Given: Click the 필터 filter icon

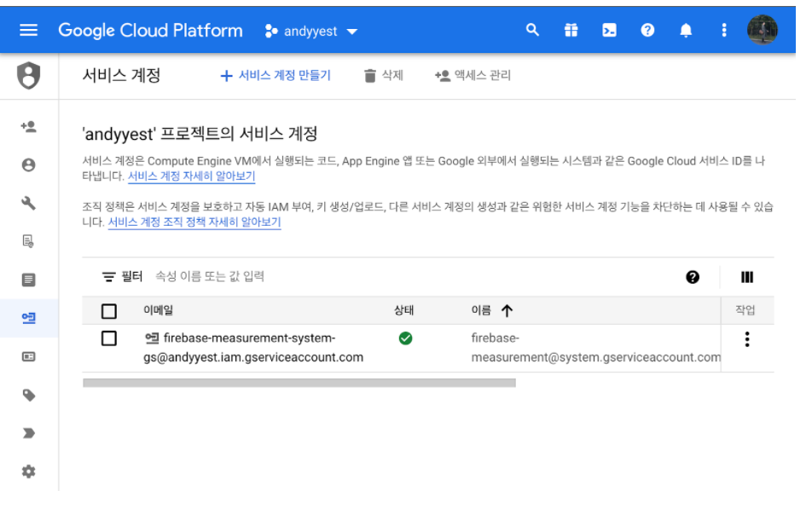Looking at the screenshot, I should point(108,277).
